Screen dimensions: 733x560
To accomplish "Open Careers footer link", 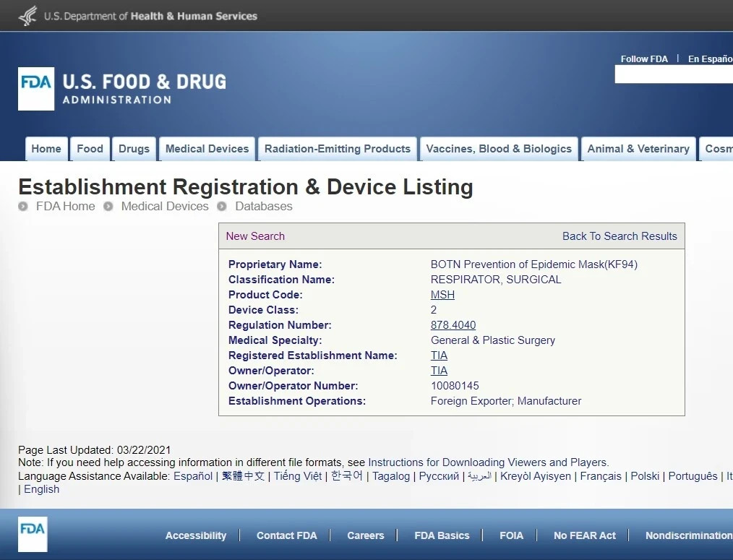I will (x=366, y=535).
